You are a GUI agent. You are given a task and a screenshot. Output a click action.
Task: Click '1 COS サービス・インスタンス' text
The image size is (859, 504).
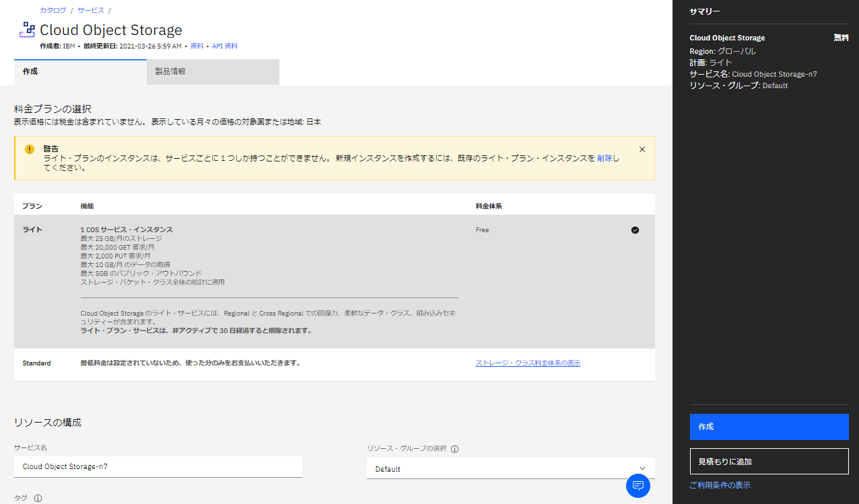click(127, 230)
